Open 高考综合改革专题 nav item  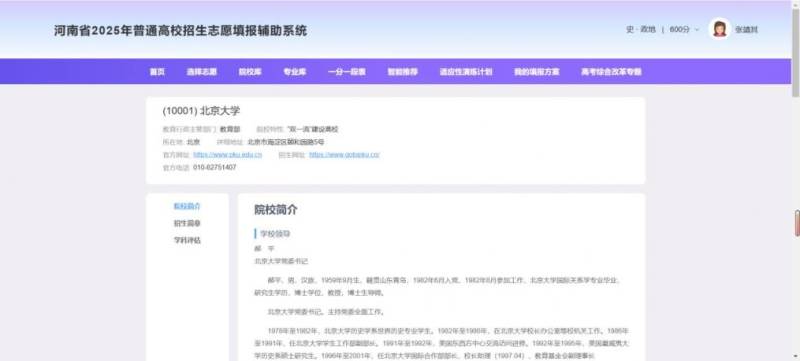tap(611, 72)
